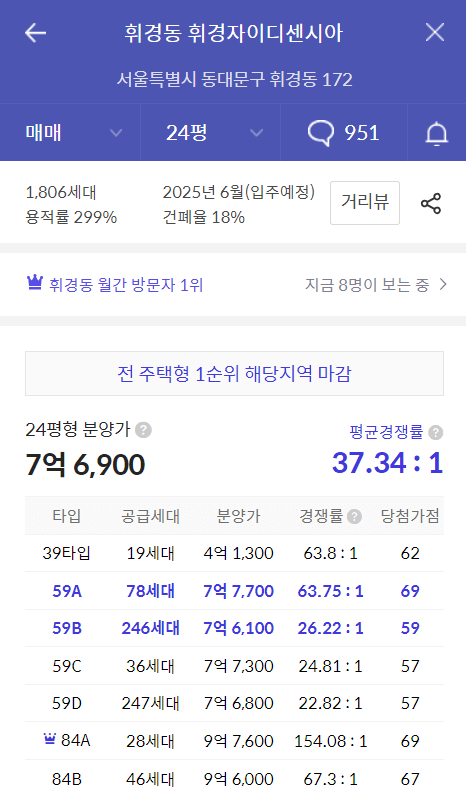Open the 거리뷰 street view button
Viewport: 466px width, 799px height.
tap(365, 202)
